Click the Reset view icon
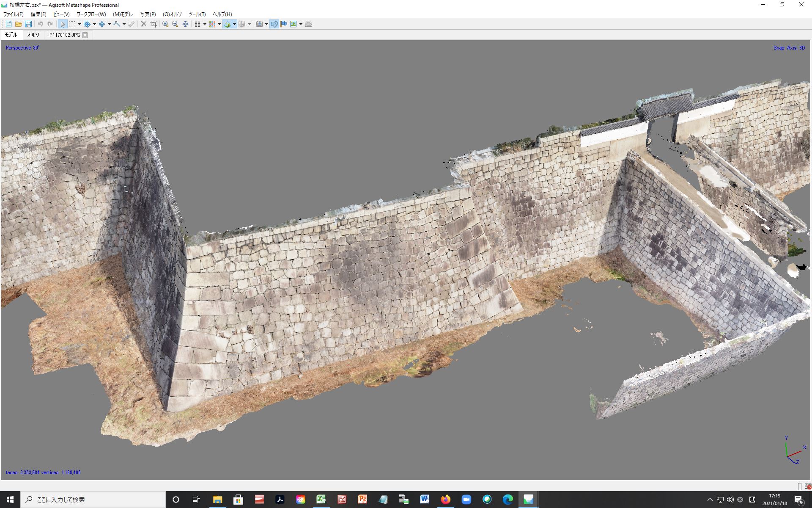 click(x=185, y=24)
